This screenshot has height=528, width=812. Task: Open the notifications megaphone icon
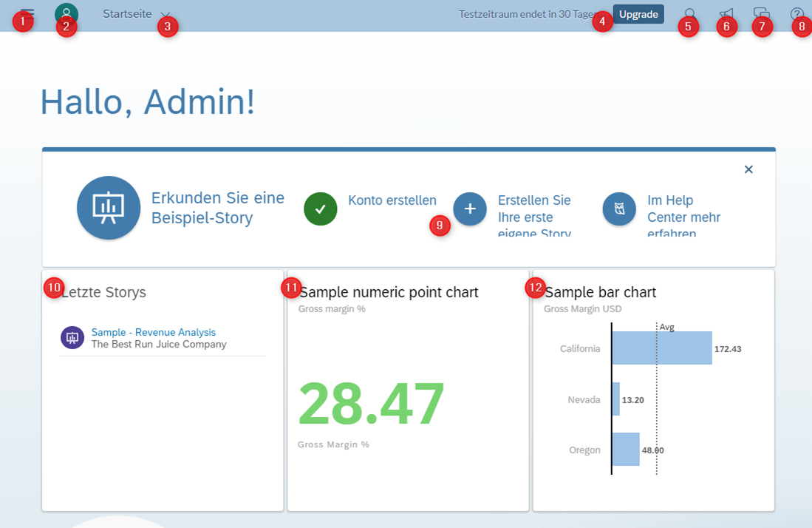coord(726,14)
